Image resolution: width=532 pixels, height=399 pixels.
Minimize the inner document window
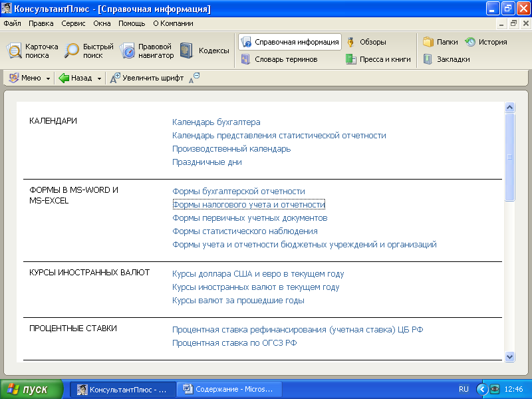pos(501,23)
